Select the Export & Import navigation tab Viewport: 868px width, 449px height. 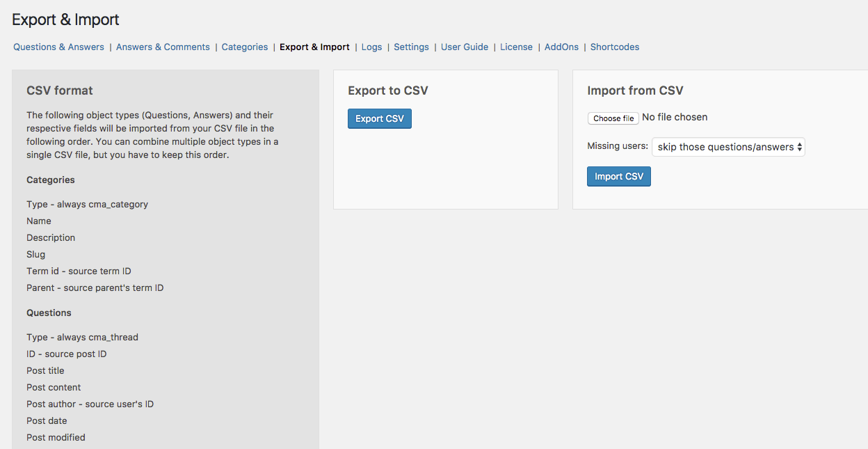pos(314,47)
